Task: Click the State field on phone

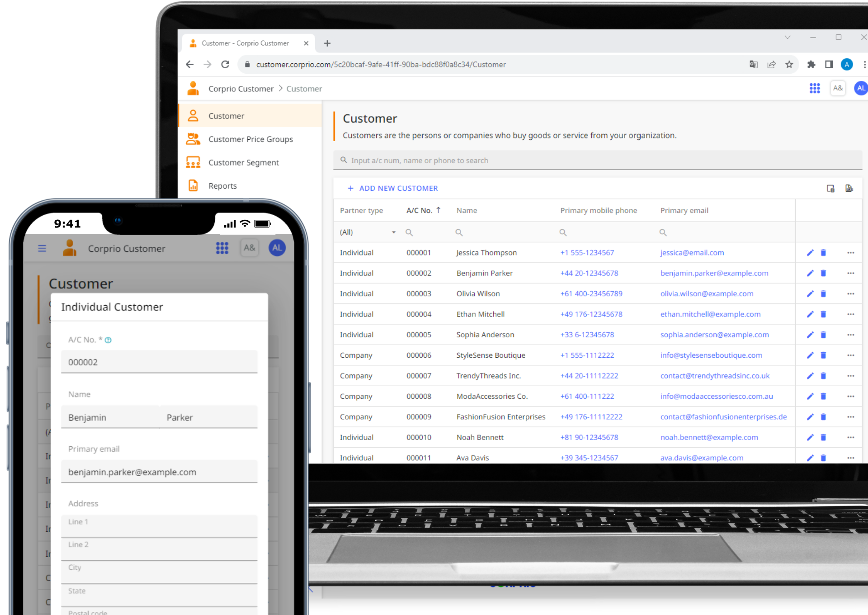Action: click(159, 596)
